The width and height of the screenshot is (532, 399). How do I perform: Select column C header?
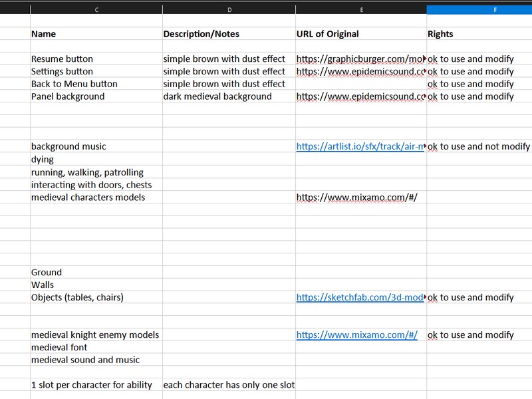(x=96, y=10)
